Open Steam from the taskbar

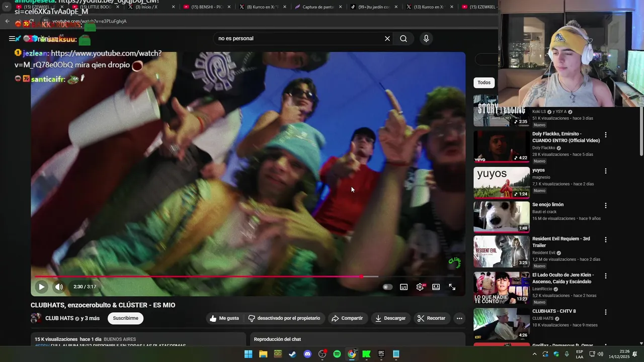point(292,354)
